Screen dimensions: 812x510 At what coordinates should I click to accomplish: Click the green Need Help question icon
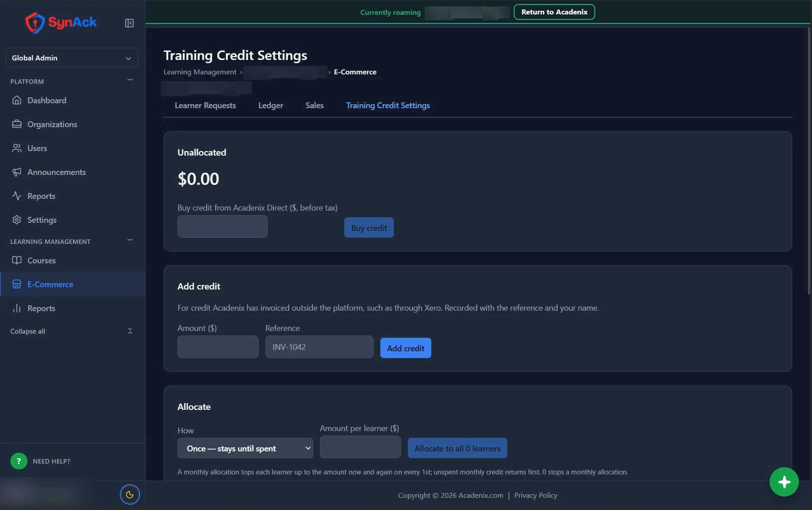pyautogui.click(x=19, y=461)
